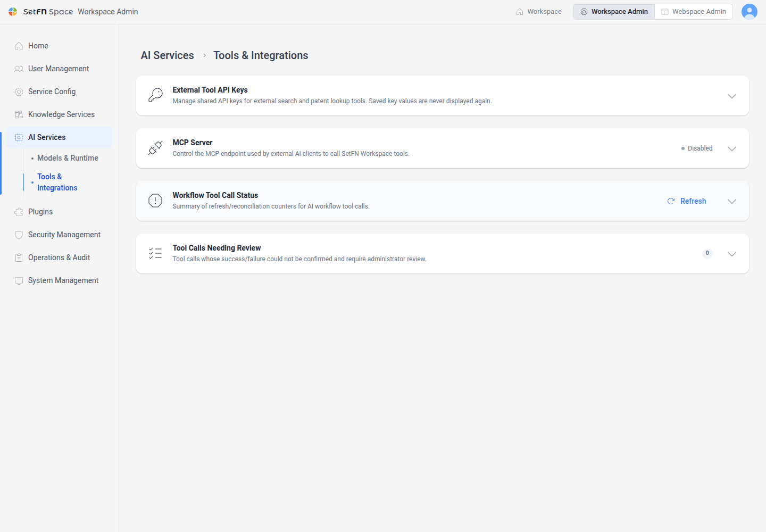The image size is (766, 532).
Task: Expand the MCP Server panel chevron
Action: point(732,148)
